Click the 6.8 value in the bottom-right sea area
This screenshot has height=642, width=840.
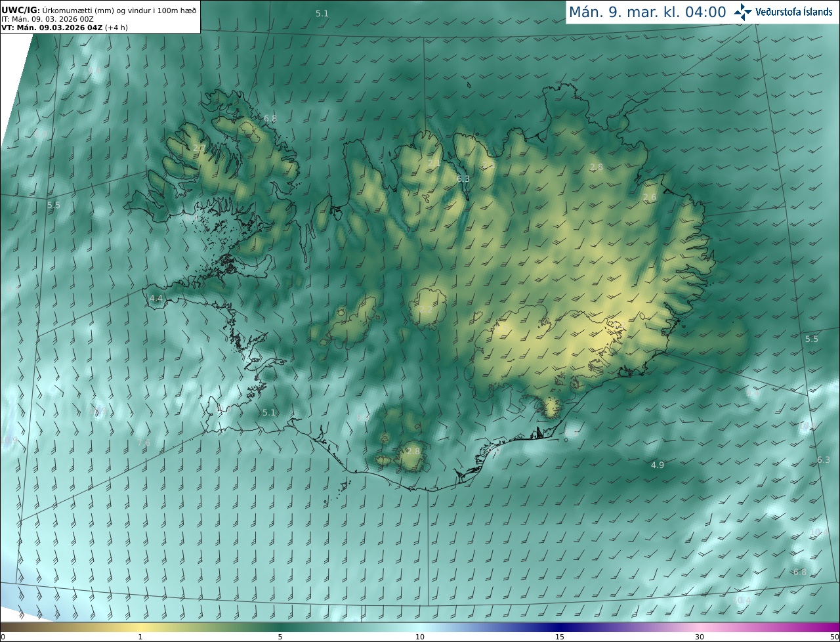point(800,572)
